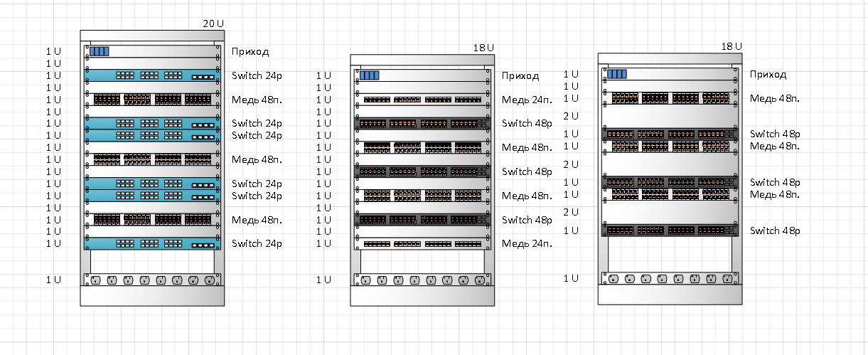Click the "18 U" label above right rack
The height and width of the screenshot is (355, 868).
coord(732,46)
